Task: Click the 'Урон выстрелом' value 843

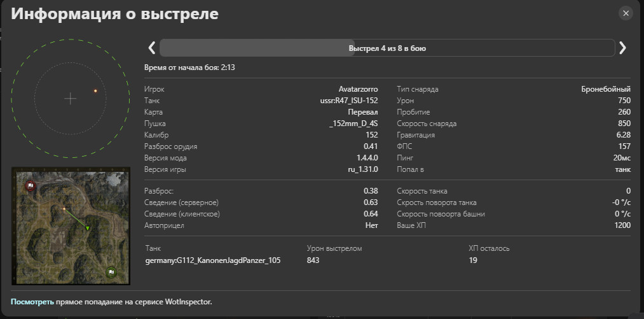Action: coord(313,260)
